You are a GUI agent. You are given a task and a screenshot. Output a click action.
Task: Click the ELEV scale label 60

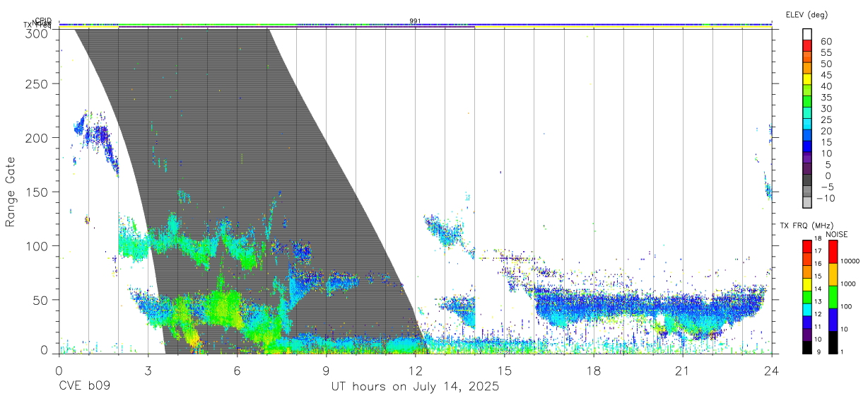(x=826, y=42)
